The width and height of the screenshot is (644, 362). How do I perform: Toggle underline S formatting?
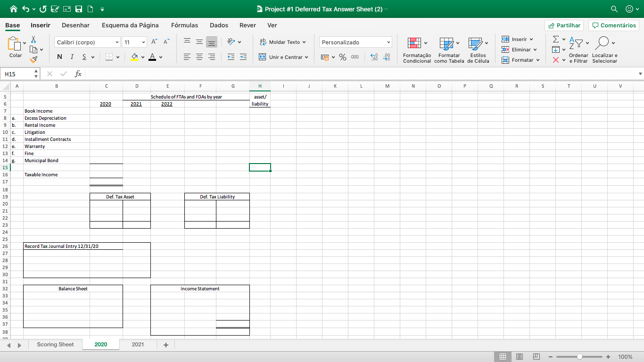click(84, 57)
